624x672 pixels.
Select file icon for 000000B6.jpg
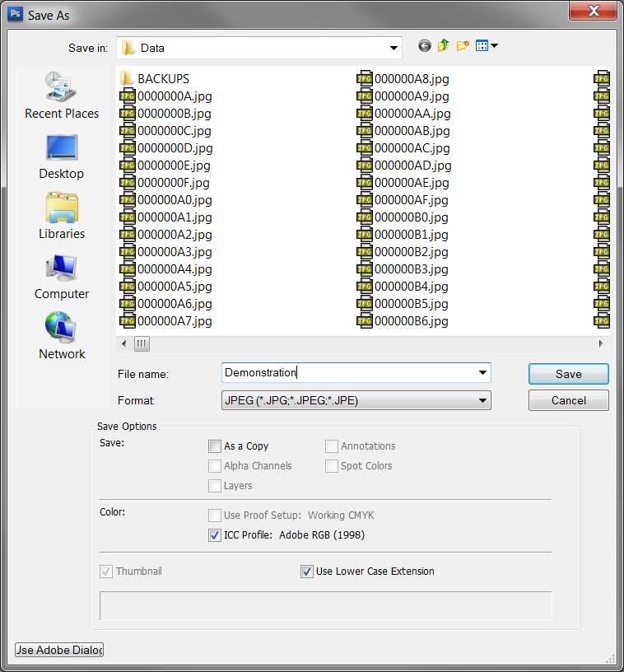click(x=365, y=321)
